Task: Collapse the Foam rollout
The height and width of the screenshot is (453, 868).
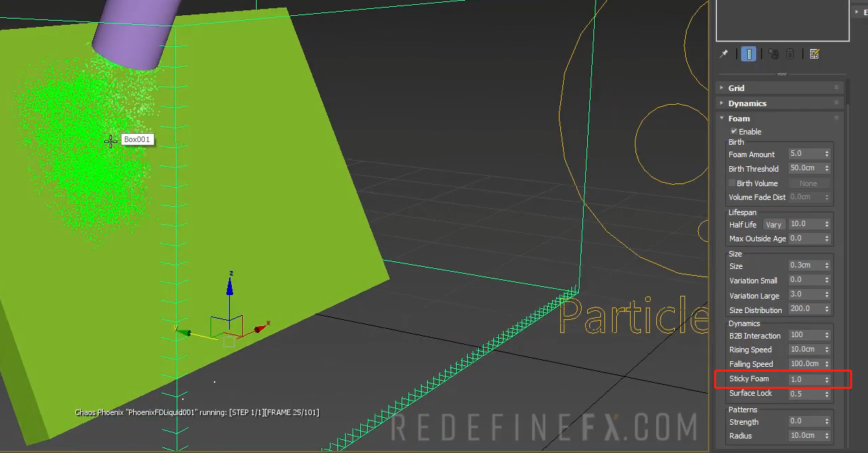Action: coord(738,119)
